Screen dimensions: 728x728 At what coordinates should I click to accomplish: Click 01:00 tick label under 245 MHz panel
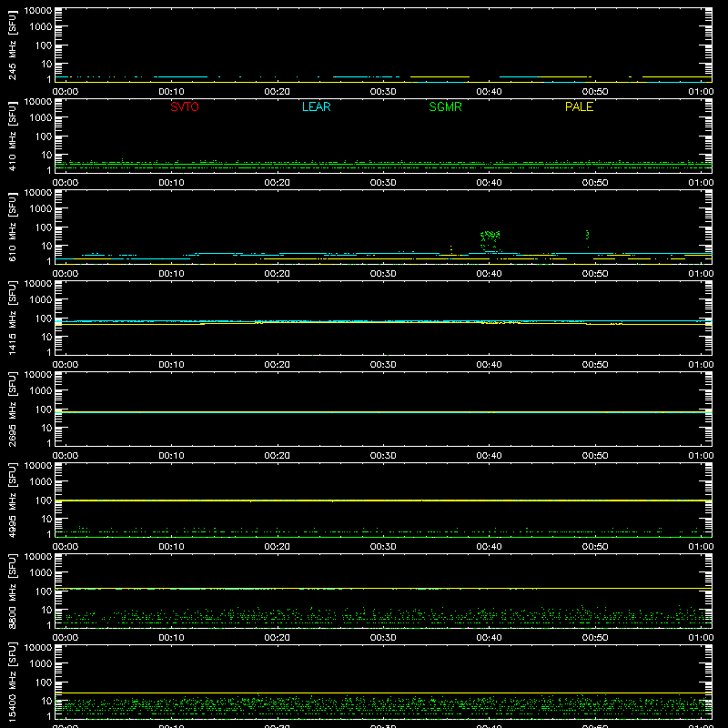pos(701,92)
